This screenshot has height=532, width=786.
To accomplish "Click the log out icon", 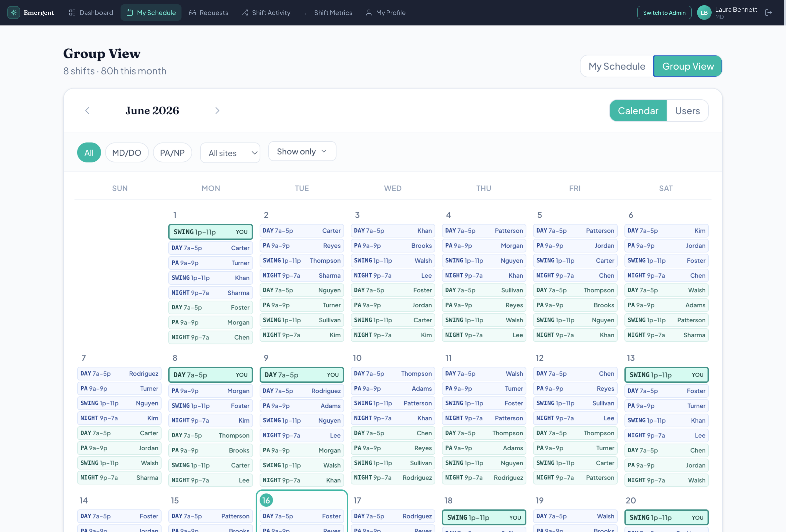I will pos(769,13).
